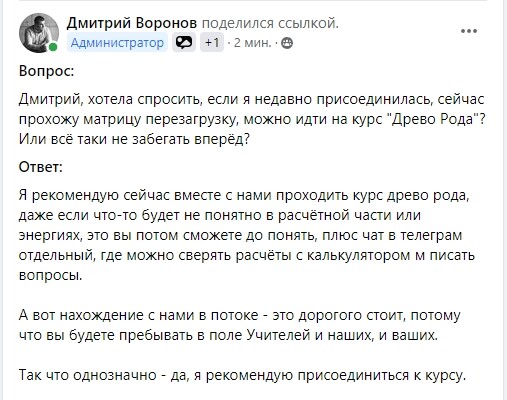Click the line starting Или всё таки
Viewport: 507px width, 400px height.
134,139
